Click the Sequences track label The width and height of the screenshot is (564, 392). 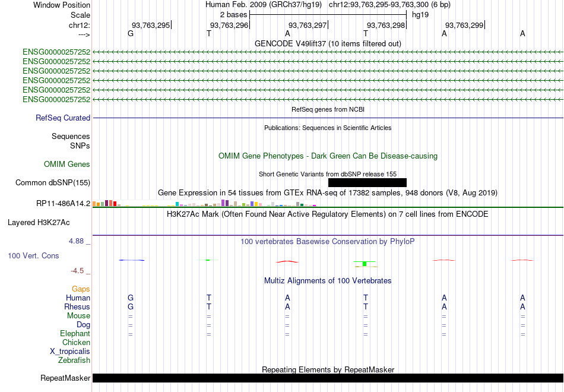click(x=71, y=136)
